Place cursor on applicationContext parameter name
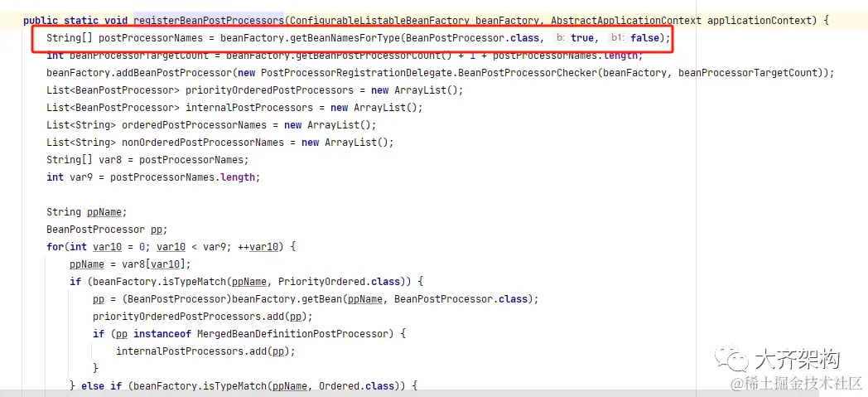Viewport: 868px width, 397px height. point(761,21)
